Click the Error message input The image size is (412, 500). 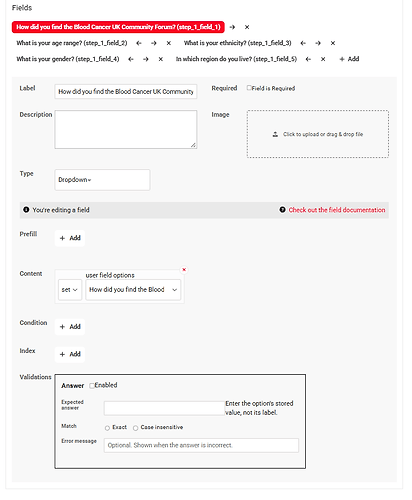click(x=201, y=445)
